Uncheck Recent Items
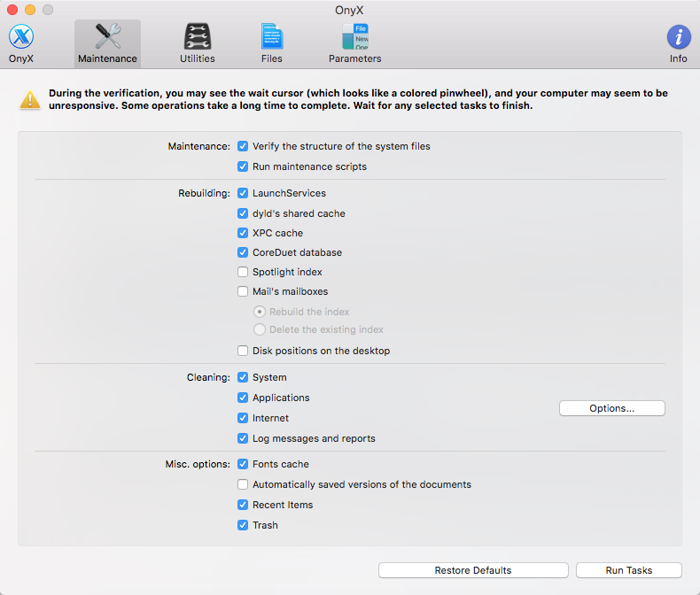700x595 pixels. click(x=243, y=505)
